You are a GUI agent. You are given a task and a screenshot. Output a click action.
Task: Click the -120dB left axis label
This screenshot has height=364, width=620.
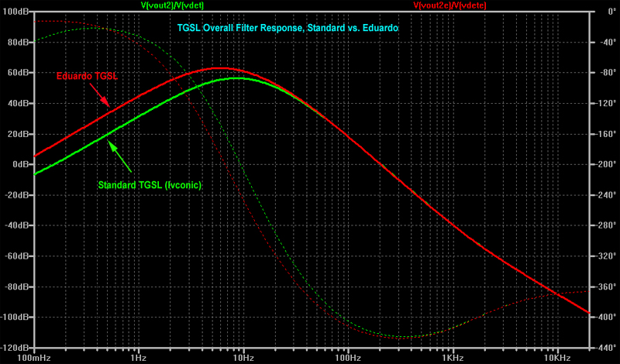(x=15, y=348)
